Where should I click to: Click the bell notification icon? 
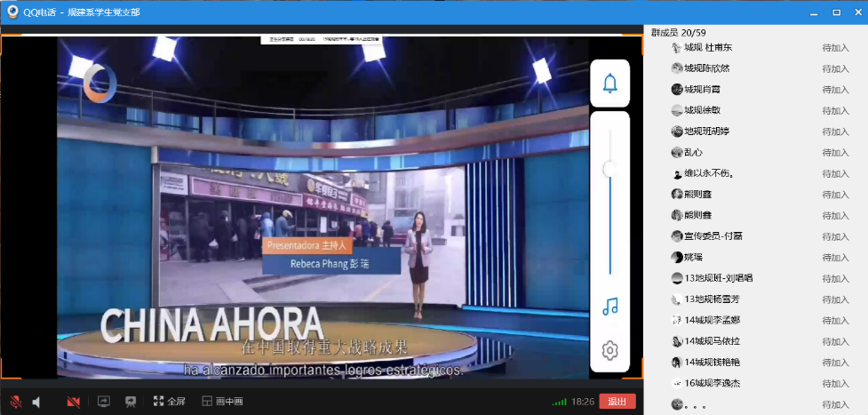coord(609,84)
